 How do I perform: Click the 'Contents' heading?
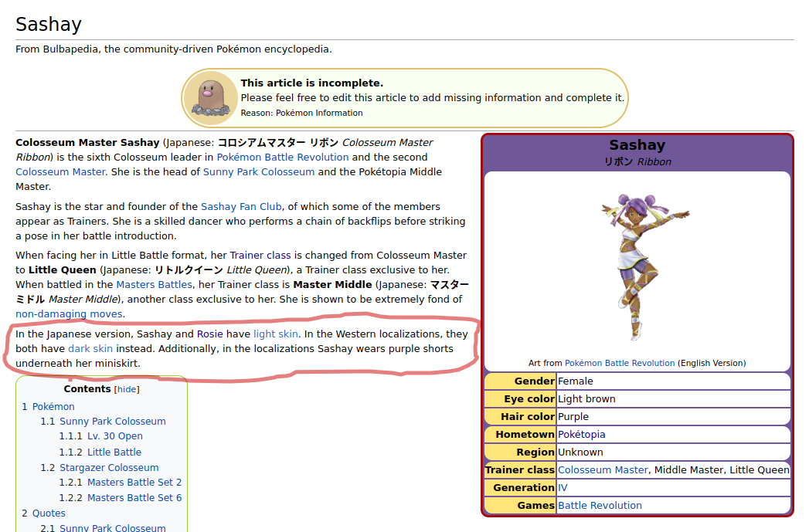[x=87, y=389]
